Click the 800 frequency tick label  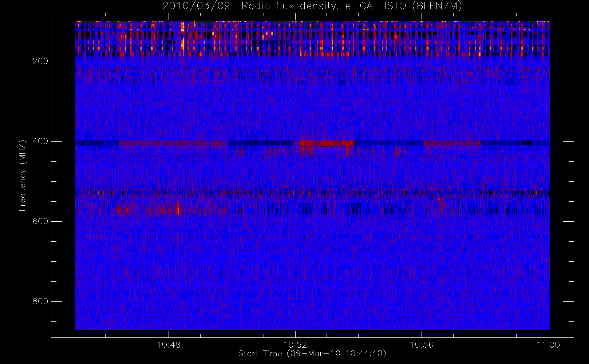[x=40, y=301]
